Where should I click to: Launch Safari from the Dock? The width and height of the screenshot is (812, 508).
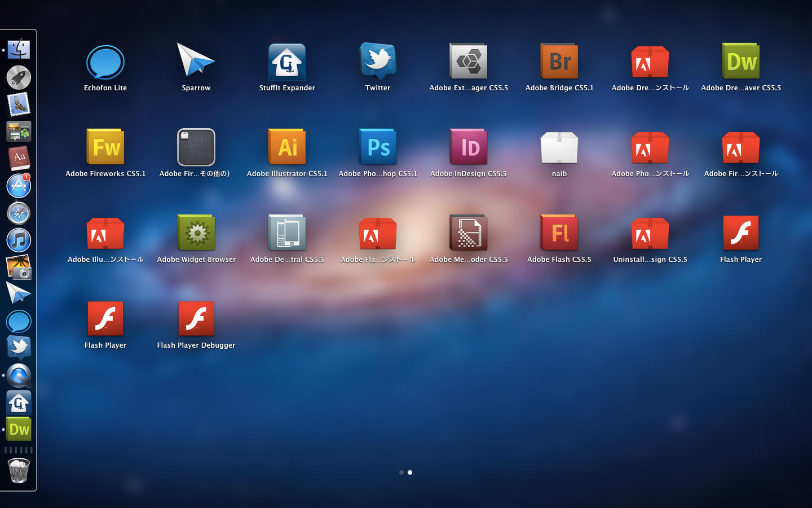coord(19,213)
